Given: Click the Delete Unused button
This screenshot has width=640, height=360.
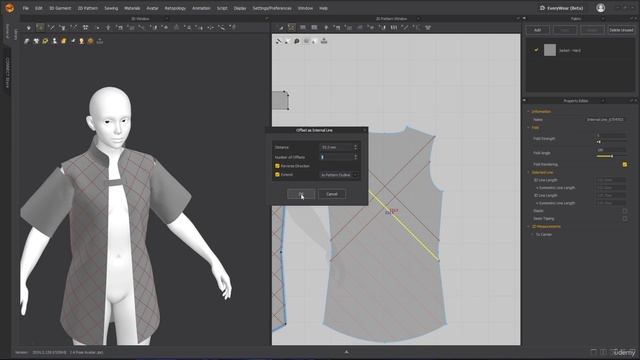Looking at the screenshot, I should click(621, 30).
